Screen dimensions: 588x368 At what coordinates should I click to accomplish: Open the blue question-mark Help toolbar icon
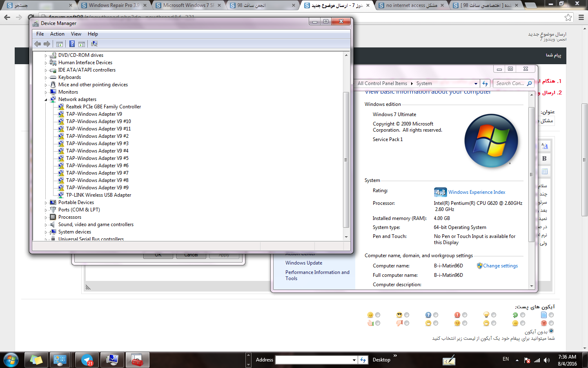[x=72, y=44]
